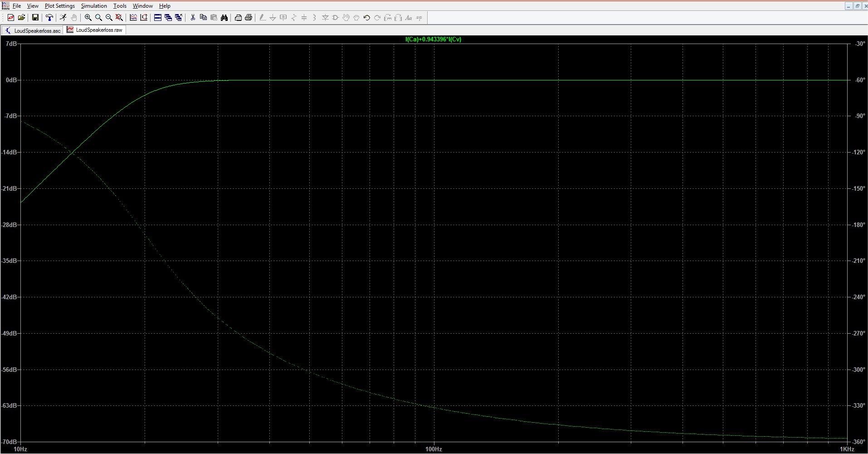This screenshot has width=868, height=454.
Task: Open the Tools menu
Action: [120, 6]
